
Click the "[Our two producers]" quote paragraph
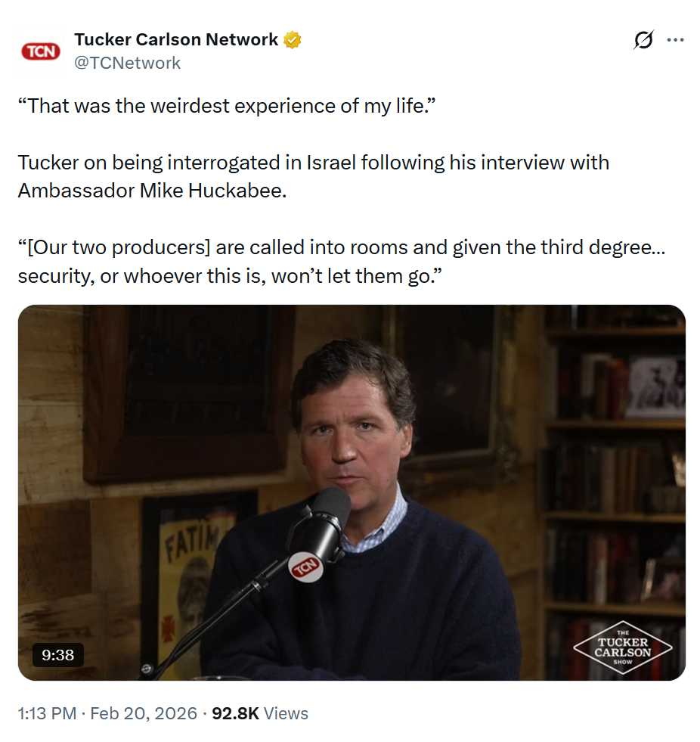click(342, 262)
